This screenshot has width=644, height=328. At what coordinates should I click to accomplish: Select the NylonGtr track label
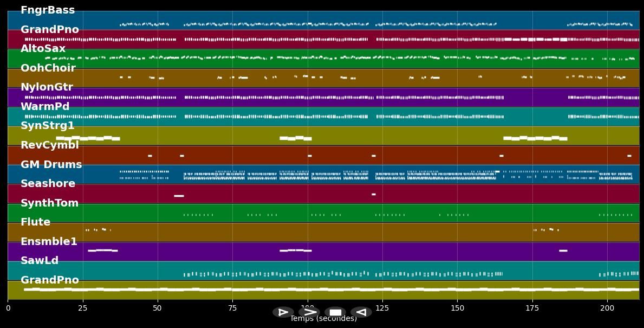click(47, 87)
